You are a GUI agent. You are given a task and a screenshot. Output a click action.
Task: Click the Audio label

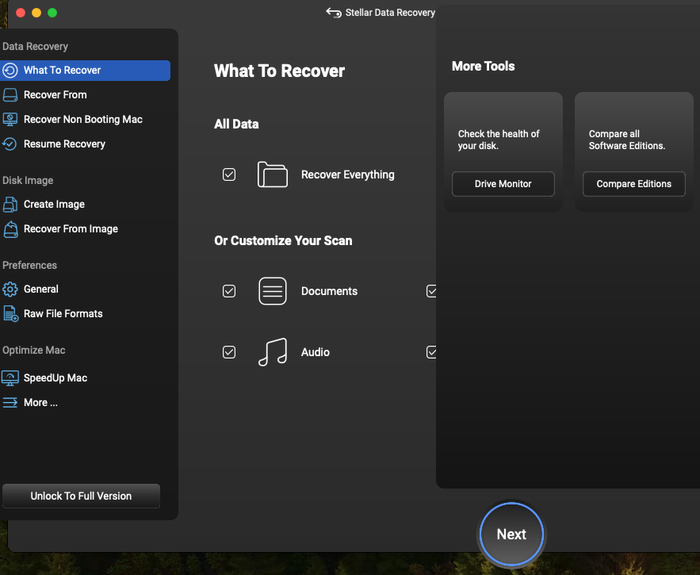(x=315, y=352)
